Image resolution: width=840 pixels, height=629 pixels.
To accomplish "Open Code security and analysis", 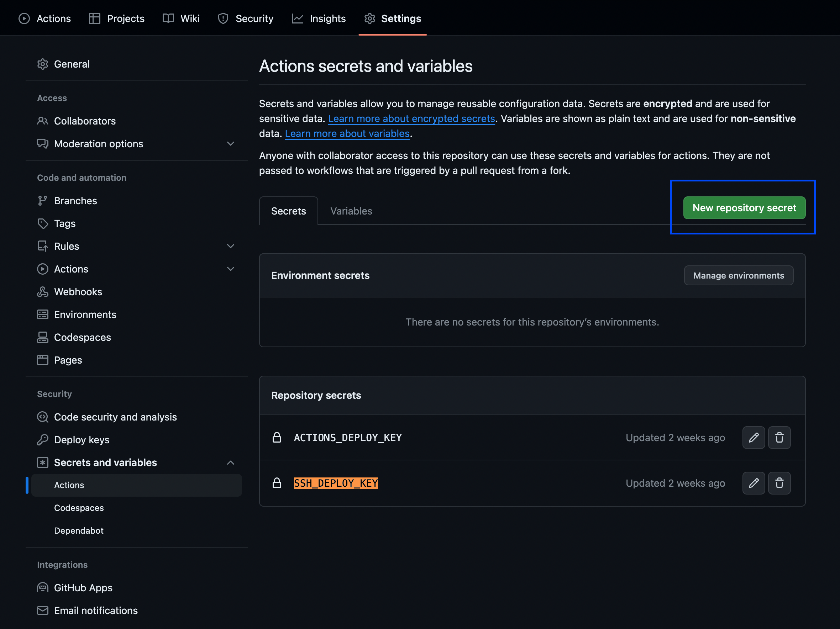I will click(115, 417).
